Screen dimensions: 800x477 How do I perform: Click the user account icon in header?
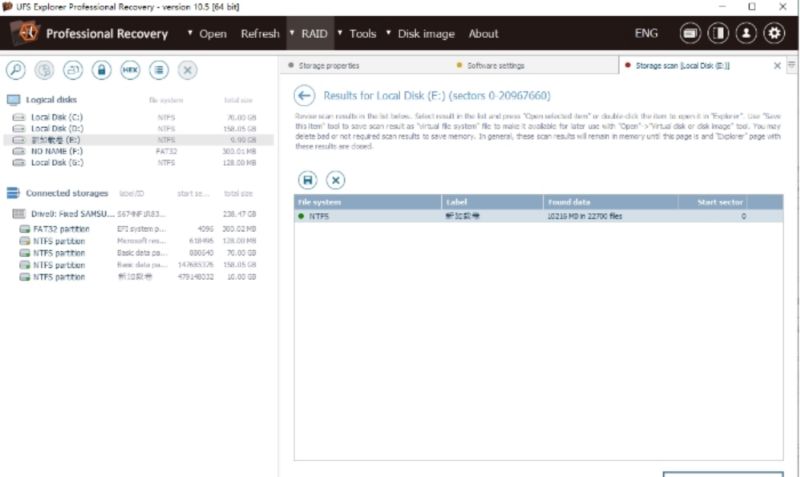tap(746, 33)
